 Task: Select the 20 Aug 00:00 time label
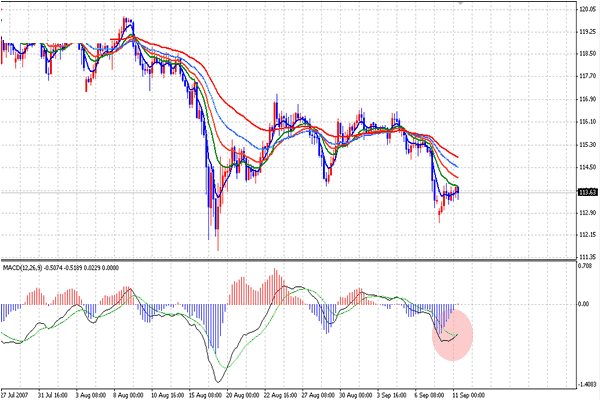coord(242,395)
